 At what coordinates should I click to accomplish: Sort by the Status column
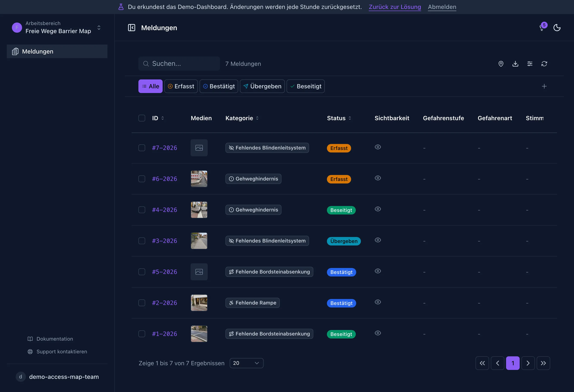pyautogui.click(x=339, y=118)
